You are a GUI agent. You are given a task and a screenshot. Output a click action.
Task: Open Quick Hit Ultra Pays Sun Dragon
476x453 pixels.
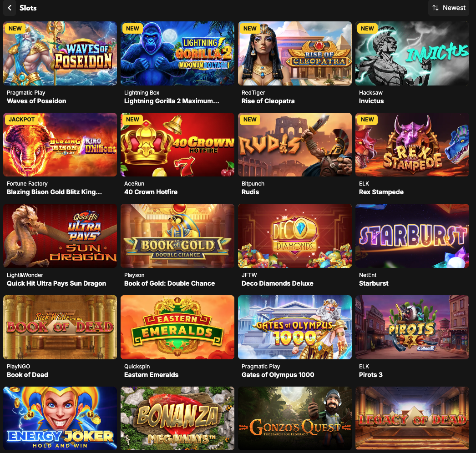(x=60, y=236)
